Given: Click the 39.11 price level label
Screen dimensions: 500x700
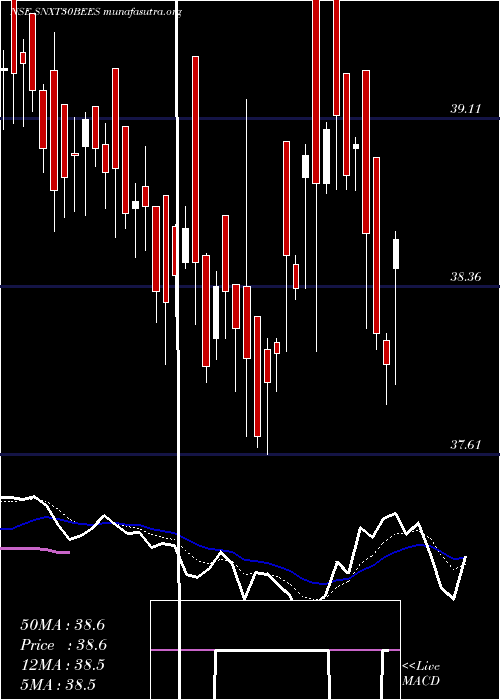Looking at the screenshot, I should pyautogui.click(x=466, y=108).
